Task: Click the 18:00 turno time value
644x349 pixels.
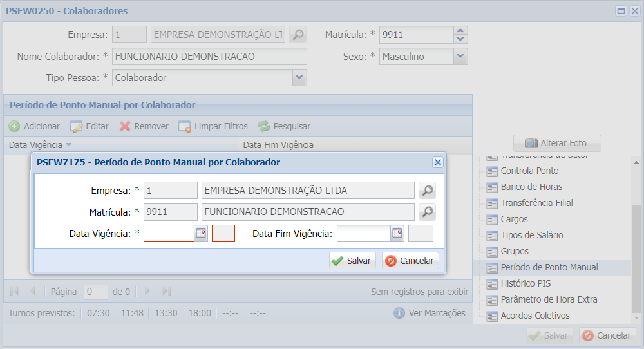Action: tap(200, 313)
